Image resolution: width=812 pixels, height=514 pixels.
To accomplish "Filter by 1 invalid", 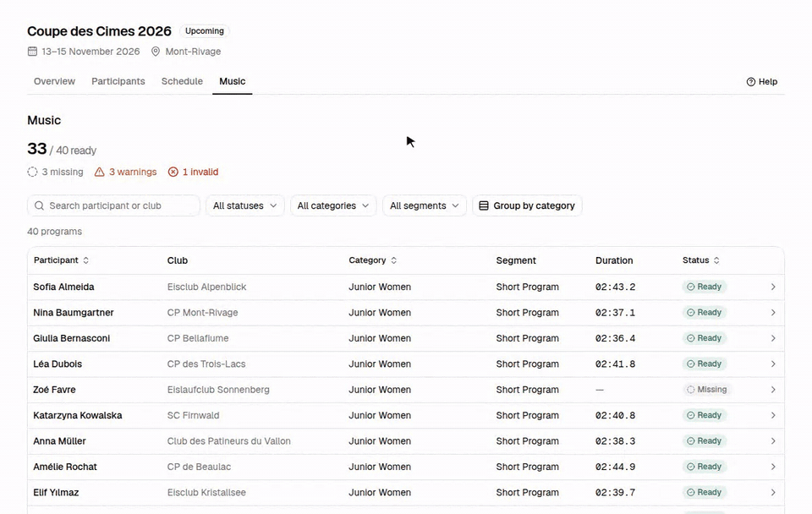I will click(193, 172).
